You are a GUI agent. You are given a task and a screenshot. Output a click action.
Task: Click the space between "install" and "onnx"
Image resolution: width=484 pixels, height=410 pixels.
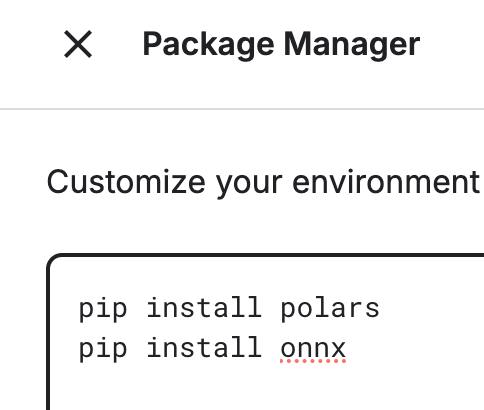click(271, 349)
